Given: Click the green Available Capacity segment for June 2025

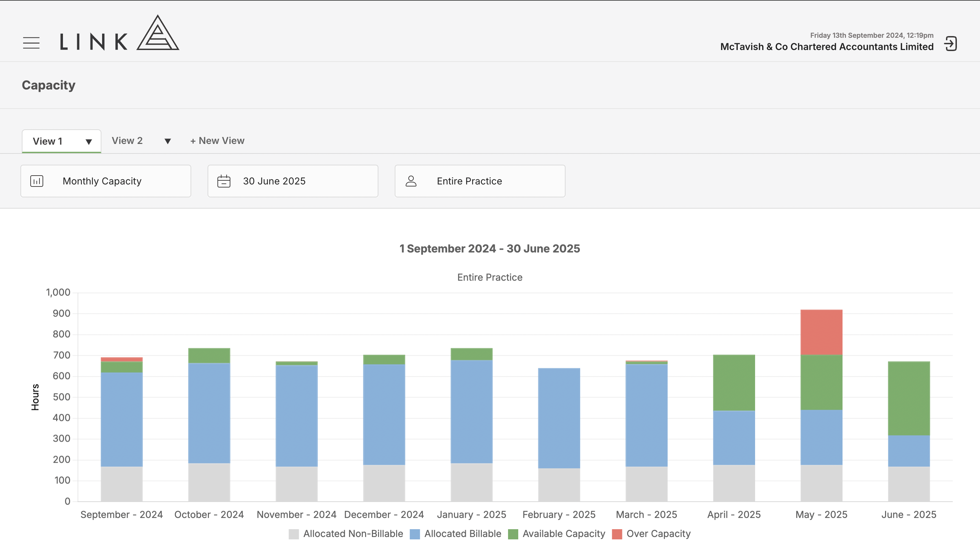Looking at the screenshot, I should tap(909, 398).
